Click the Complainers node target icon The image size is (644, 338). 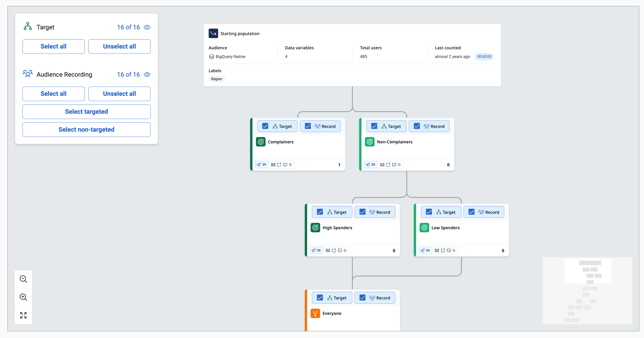[x=261, y=142]
